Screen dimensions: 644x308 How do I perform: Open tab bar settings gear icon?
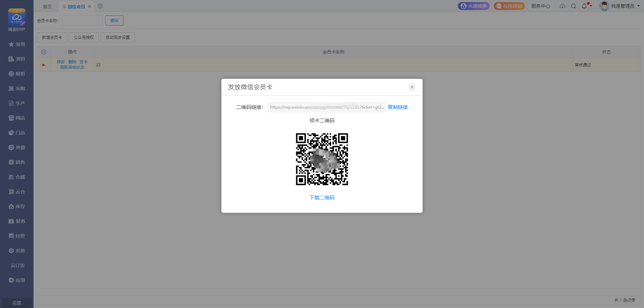tap(100, 6)
